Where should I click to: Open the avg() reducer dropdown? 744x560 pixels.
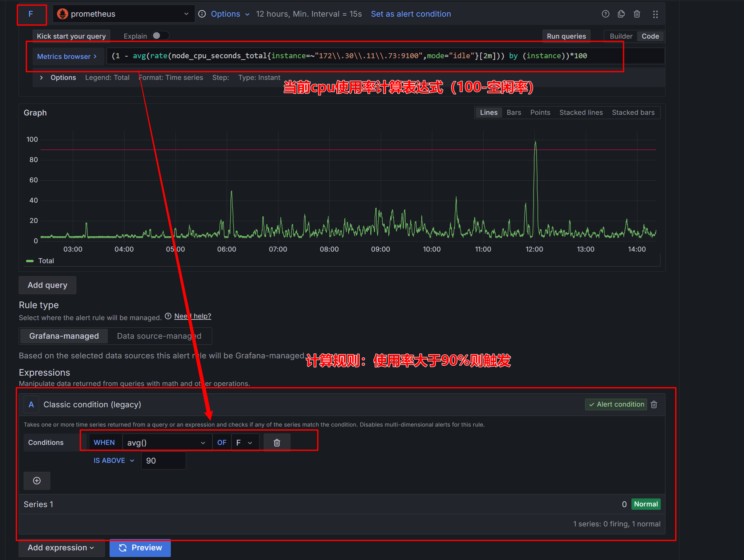(167, 443)
